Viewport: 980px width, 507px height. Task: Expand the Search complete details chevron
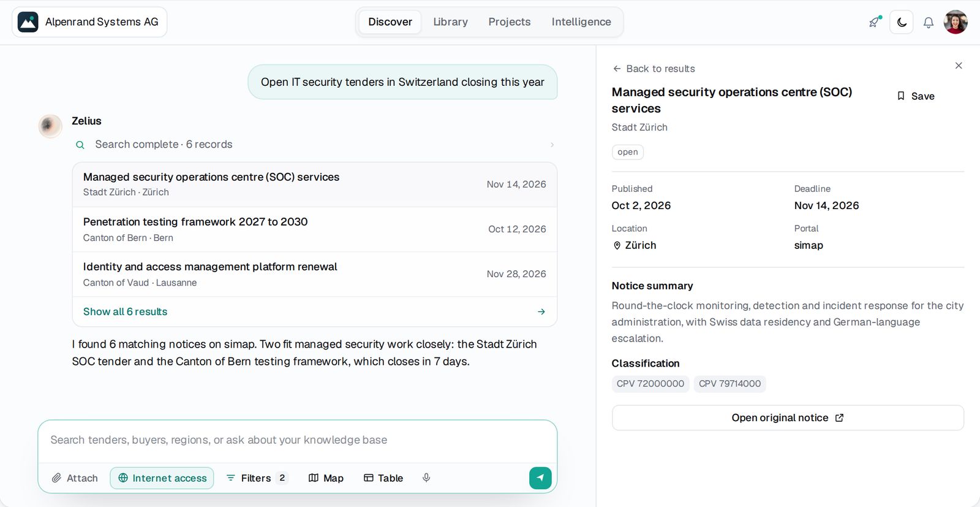pyautogui.click(x=552, y=145)
